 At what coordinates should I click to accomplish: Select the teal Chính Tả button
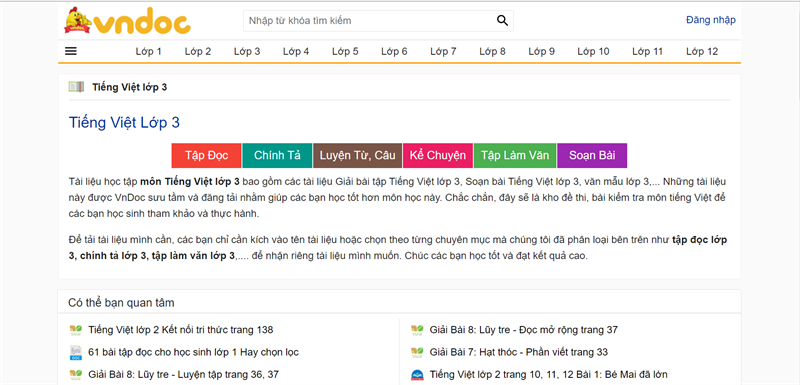click(x=277, y=156)
